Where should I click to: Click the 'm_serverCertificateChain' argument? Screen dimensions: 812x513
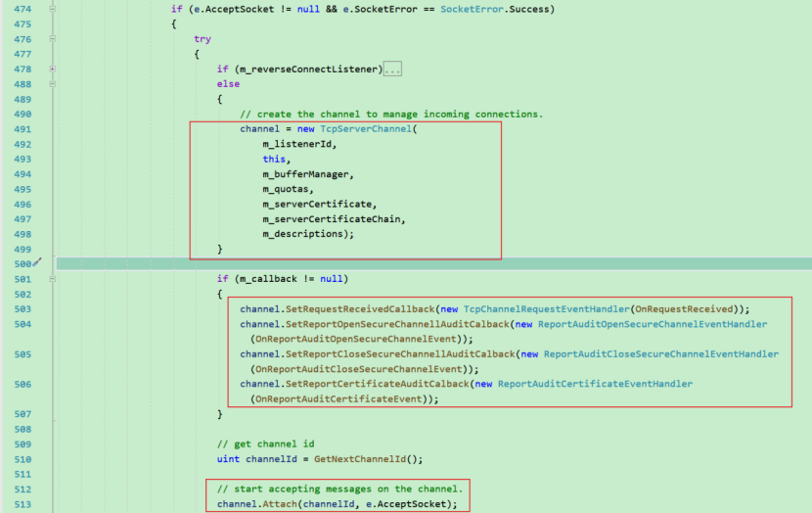pos(332,219)
